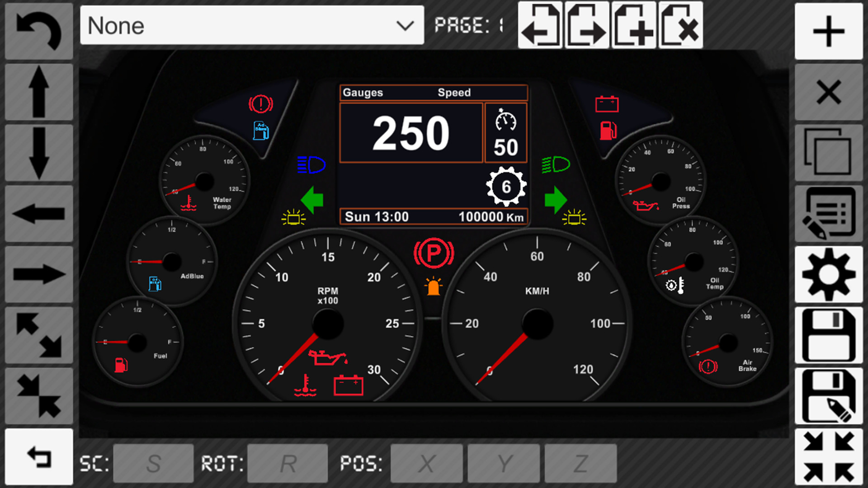This screenshot has height=488, width=868.
Task: Select the Speed tab on the display
Action: click(454, 93)
